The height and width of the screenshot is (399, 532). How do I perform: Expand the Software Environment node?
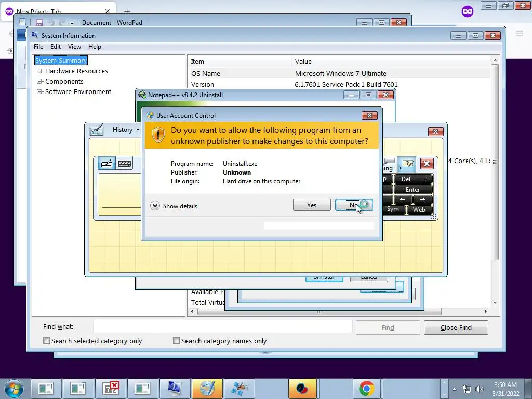pyautogui.click(x=39, y=91)
